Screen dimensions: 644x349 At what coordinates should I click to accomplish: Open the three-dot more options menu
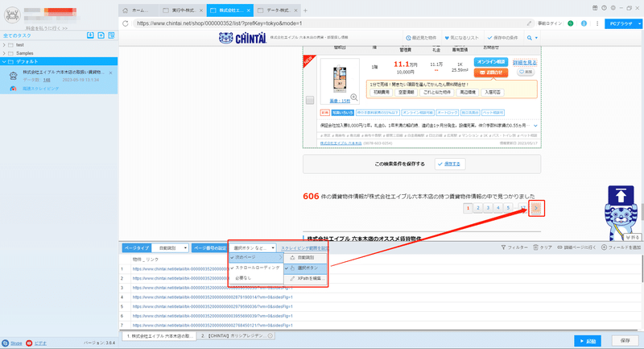[x=597, y=23]
